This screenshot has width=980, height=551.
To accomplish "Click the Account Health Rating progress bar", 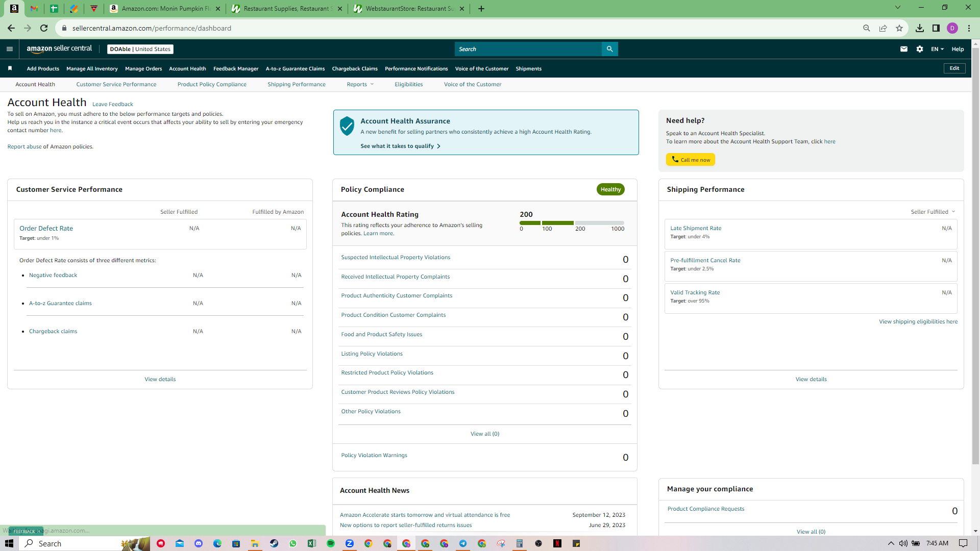I will pyautogui.click(x=572, y=223).
